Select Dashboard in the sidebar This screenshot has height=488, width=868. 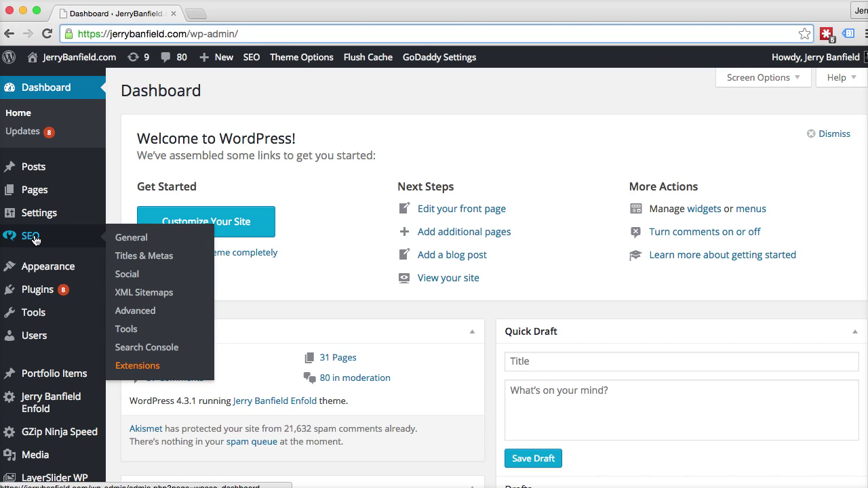(53, 87)
